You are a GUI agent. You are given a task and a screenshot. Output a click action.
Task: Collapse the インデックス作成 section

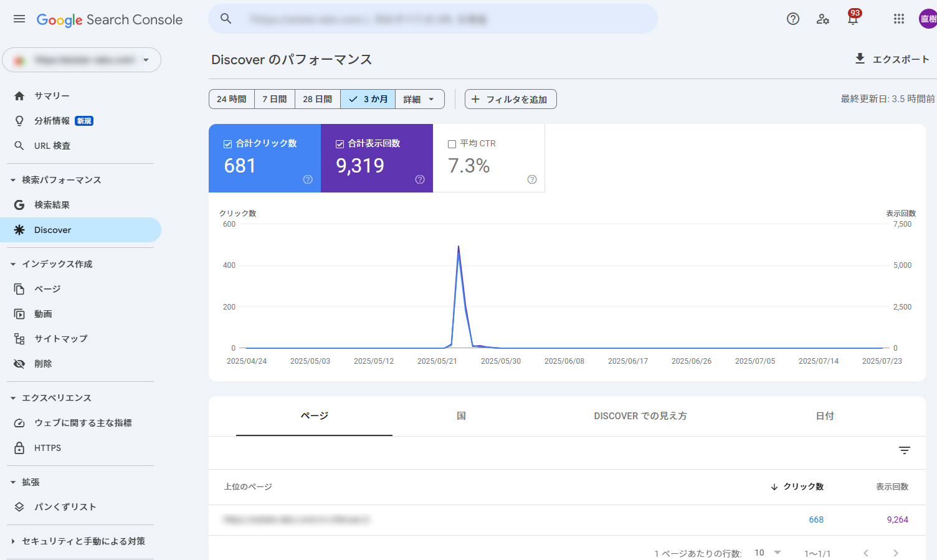(x=13, y=264)
